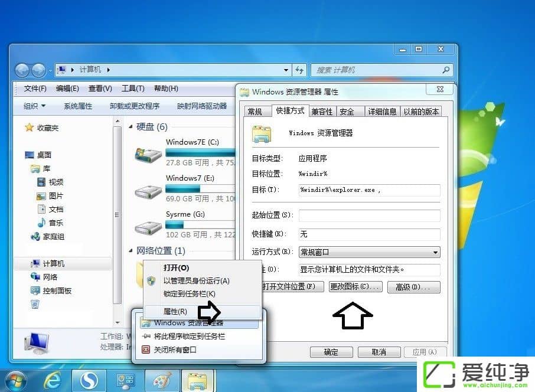Screen dimensions: 535x392
Task: Select 桌面 in the navigation pane
Action: (38, 155)
